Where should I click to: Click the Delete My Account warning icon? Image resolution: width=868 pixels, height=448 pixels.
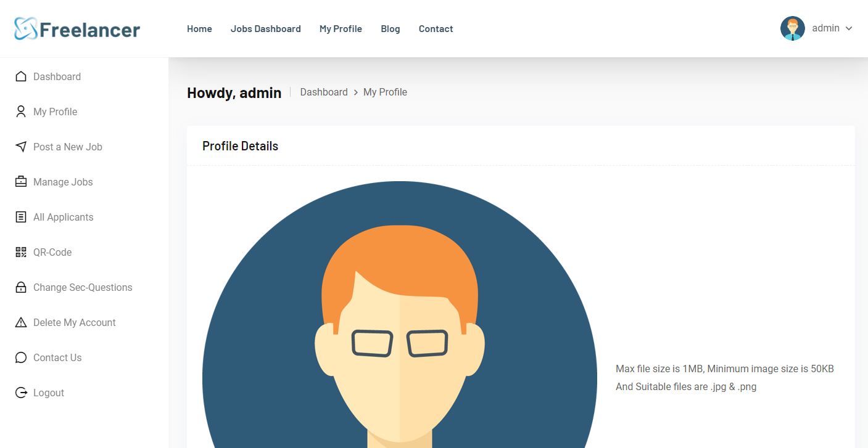[21, 322]
